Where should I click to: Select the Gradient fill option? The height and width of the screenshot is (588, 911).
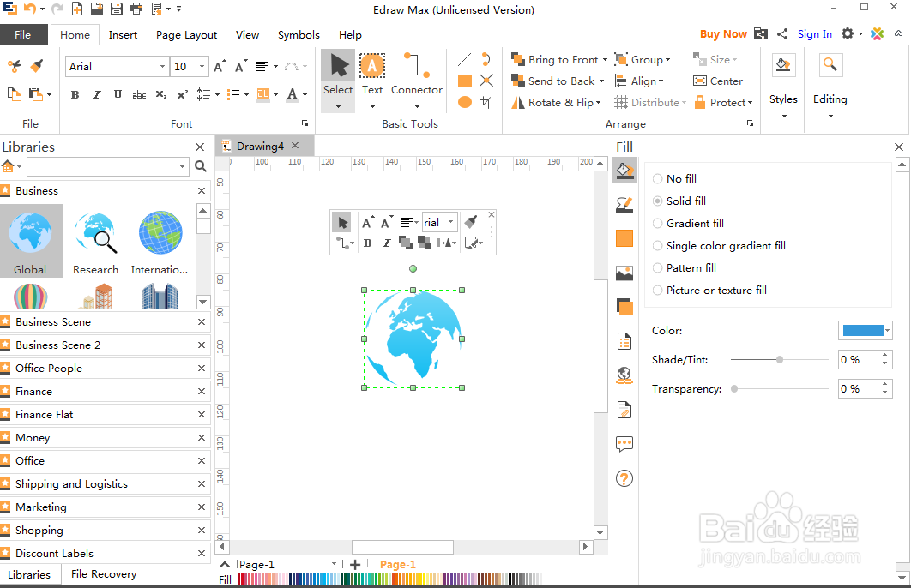click(689, 224)
